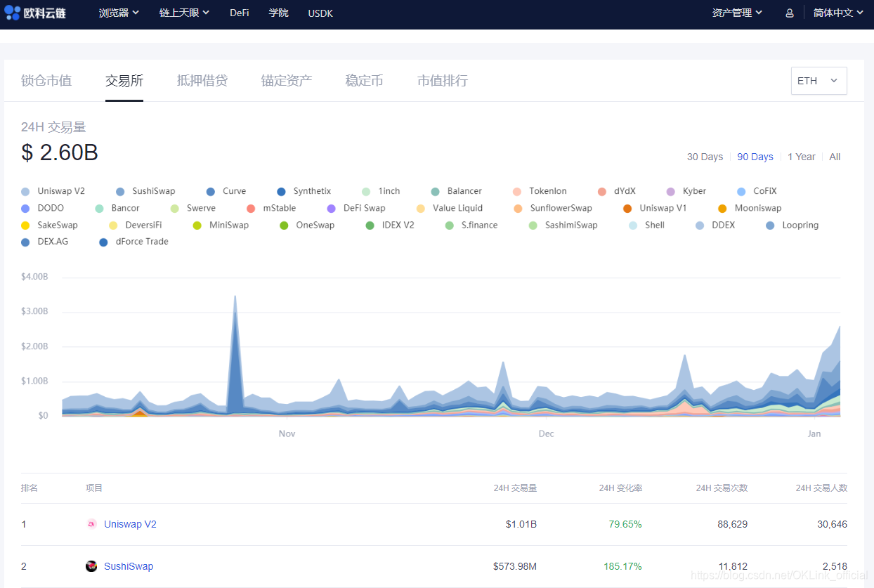The width and height of the screenshot is (874, 588).
Task: Toggle DEX.AG legend entry
Action: [x=44, y=242]
